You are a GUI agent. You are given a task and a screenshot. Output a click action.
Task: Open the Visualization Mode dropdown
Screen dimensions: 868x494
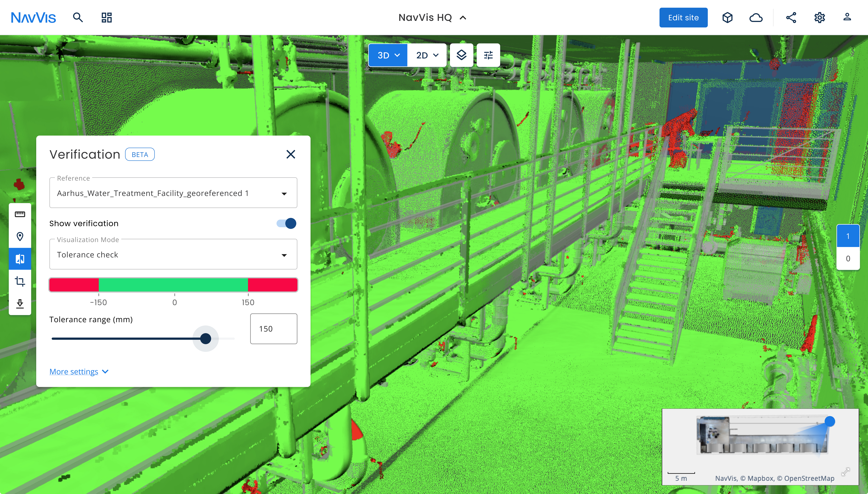[x=173, y=255]
